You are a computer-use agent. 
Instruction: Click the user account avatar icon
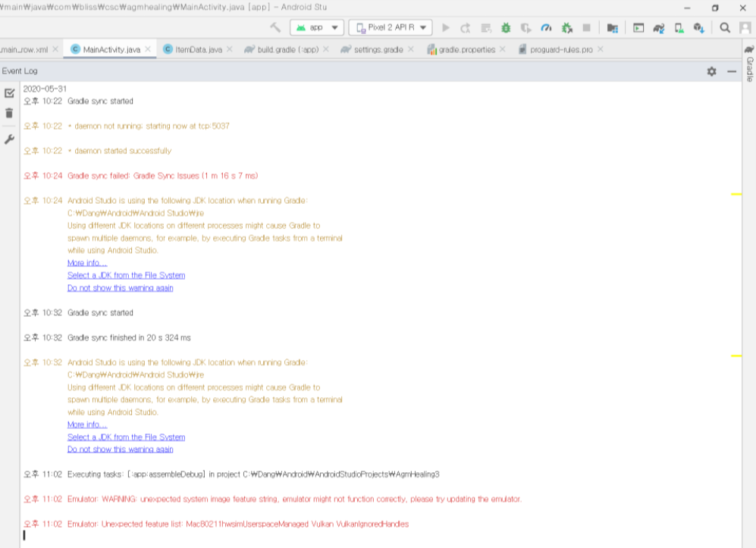coord(745,28)
